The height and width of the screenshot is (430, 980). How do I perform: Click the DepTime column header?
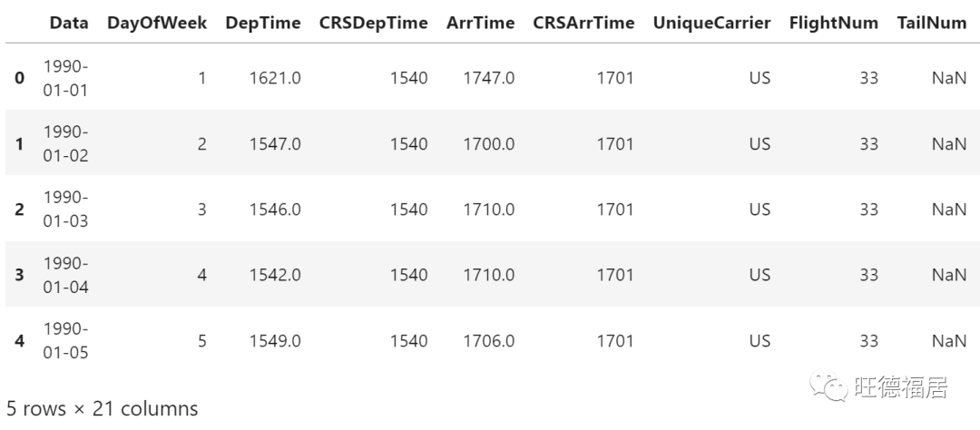(263, 24)
